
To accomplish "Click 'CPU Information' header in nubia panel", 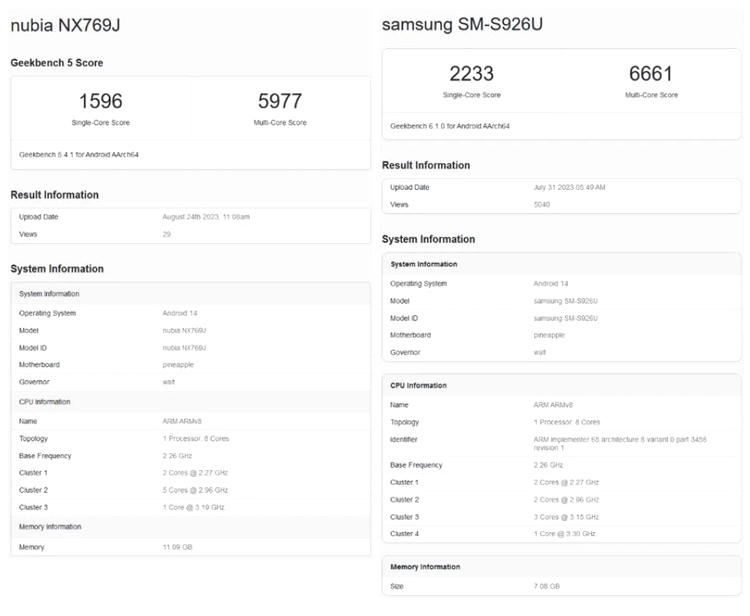I will point(44,401).
